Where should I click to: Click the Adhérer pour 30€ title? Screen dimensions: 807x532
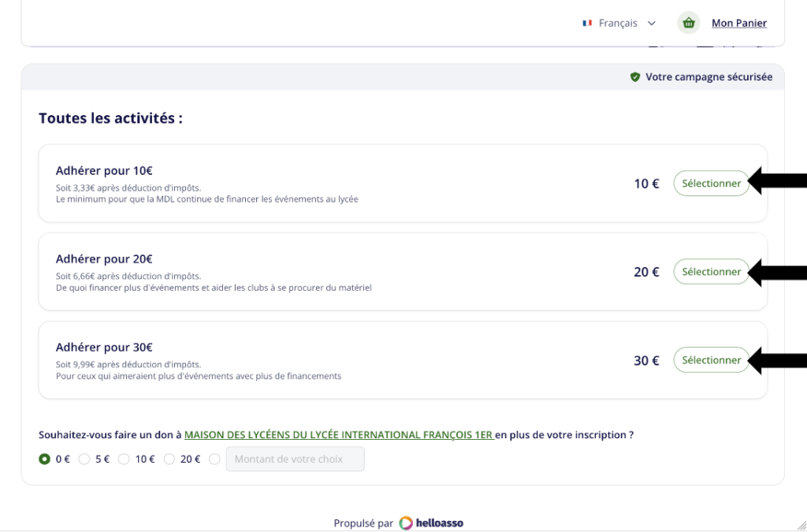104,348
